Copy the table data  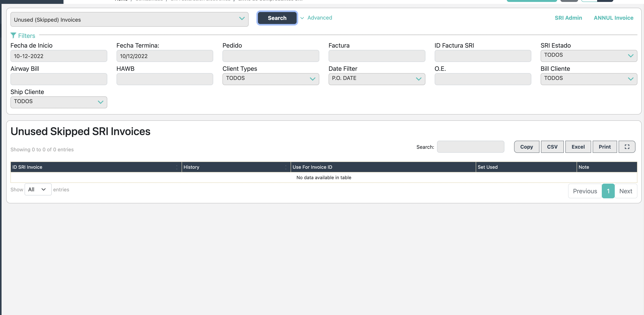pos(526,147)
